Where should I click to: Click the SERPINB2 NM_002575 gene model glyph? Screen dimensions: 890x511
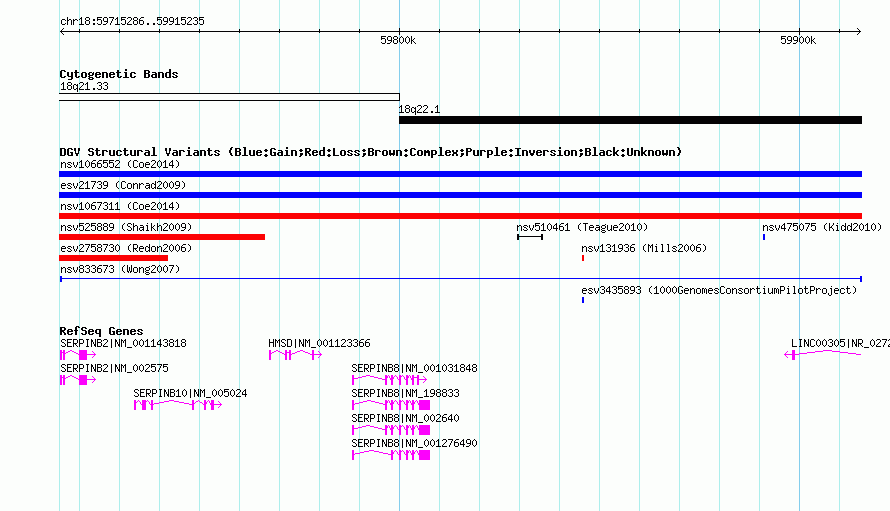coord(78,380)
